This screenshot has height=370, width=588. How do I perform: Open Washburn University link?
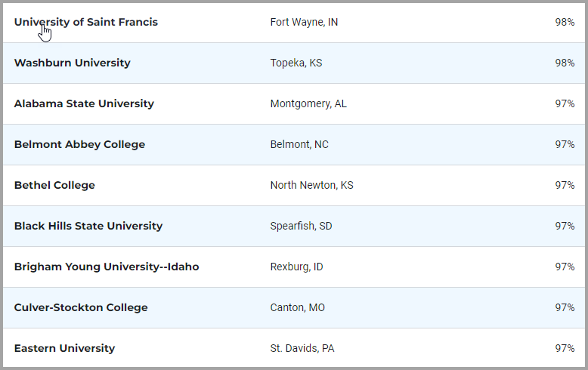(73, 63)
